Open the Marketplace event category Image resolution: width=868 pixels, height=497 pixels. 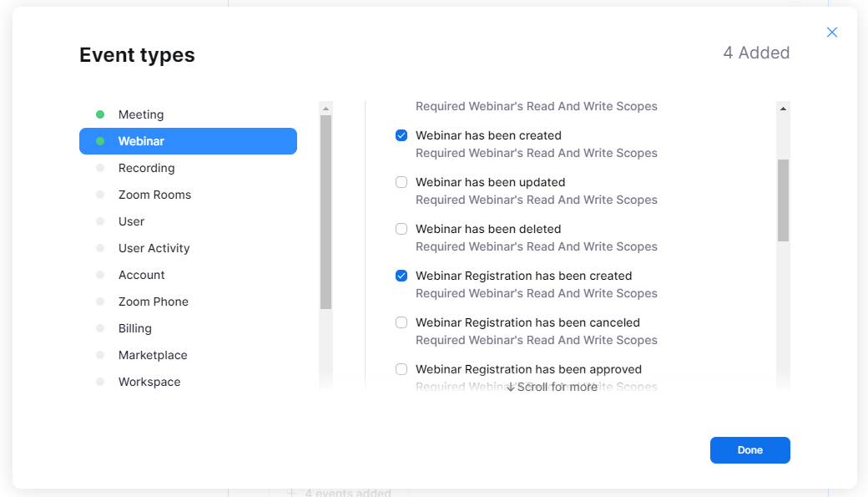click(x=153, y=355)
